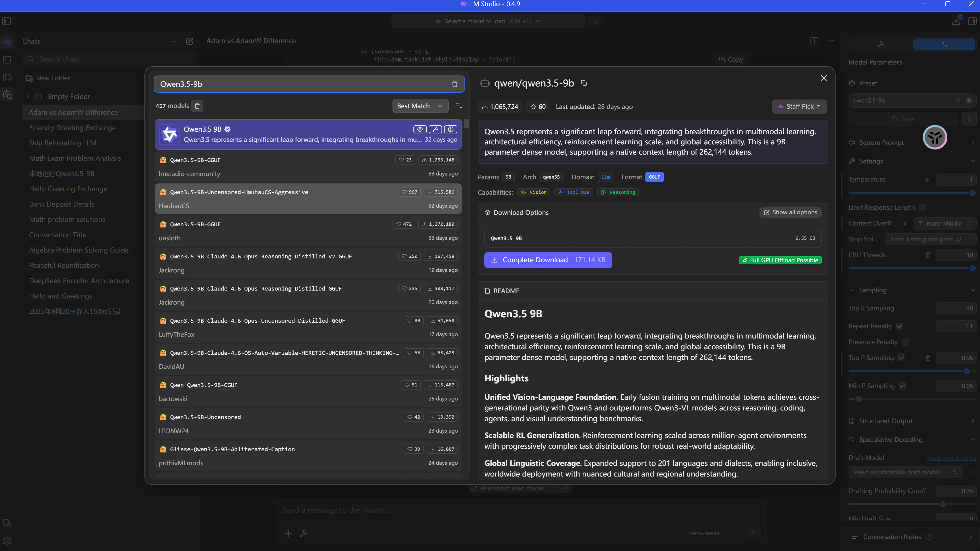Open the compatible draft model dropdown
Screen dimensions: 980x551
[x=905, y=472]
